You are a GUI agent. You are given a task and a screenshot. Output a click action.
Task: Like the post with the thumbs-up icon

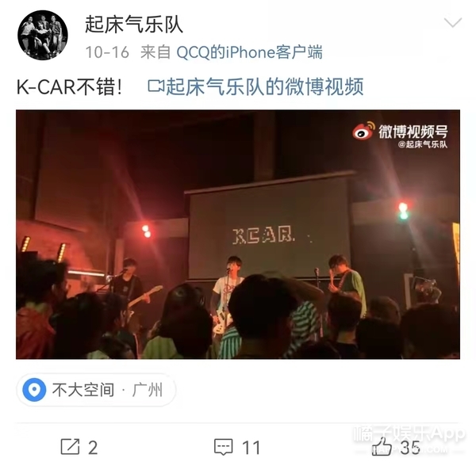pos(382,447)
